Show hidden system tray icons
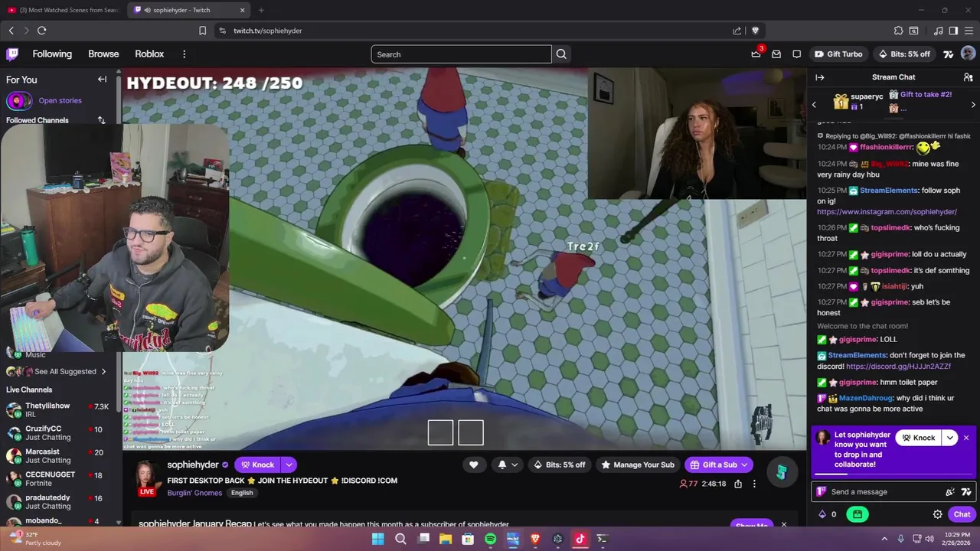 [x=884, y=539]
